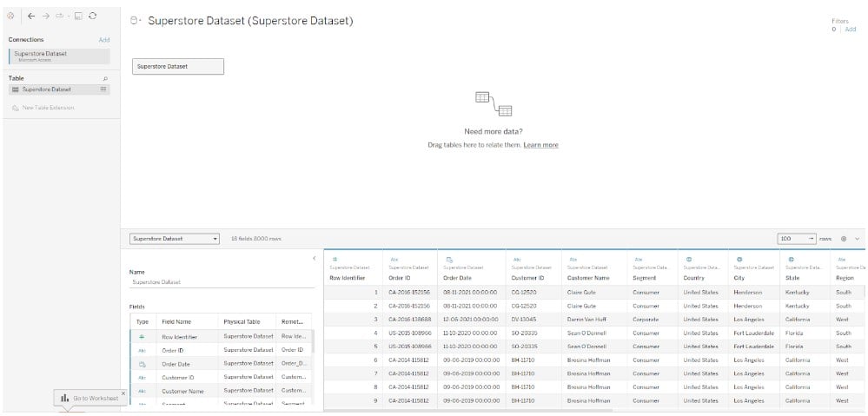Change Country column globe type icon
The image size is (868, 416).
tap(689, 259)
